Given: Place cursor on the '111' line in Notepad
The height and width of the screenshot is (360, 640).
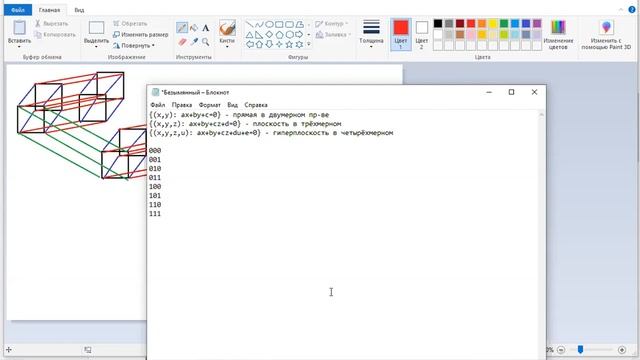Looking at the screenshot, I should pyautogui.click(x=155, y=213).
